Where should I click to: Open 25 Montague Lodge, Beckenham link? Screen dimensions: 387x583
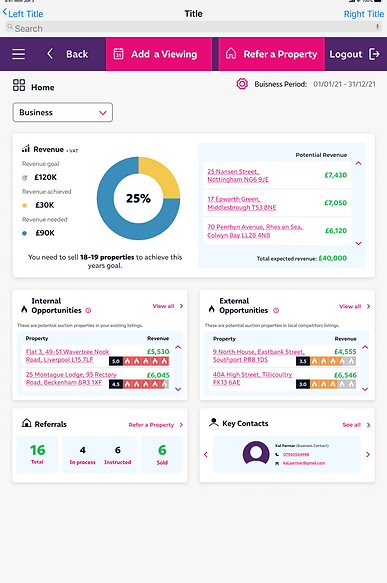click(71, 379)
